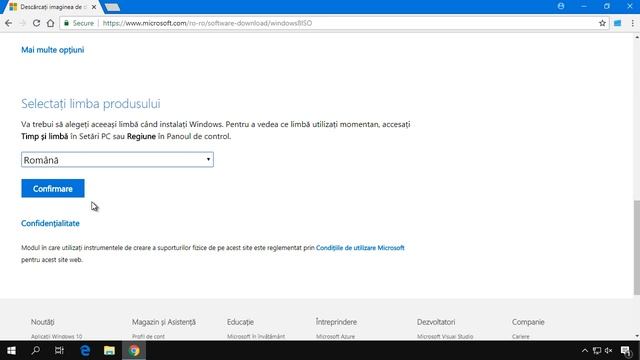The image size is (640, 360).
Task: Click the scrollbar down arrow
Action: coord(637,336)
